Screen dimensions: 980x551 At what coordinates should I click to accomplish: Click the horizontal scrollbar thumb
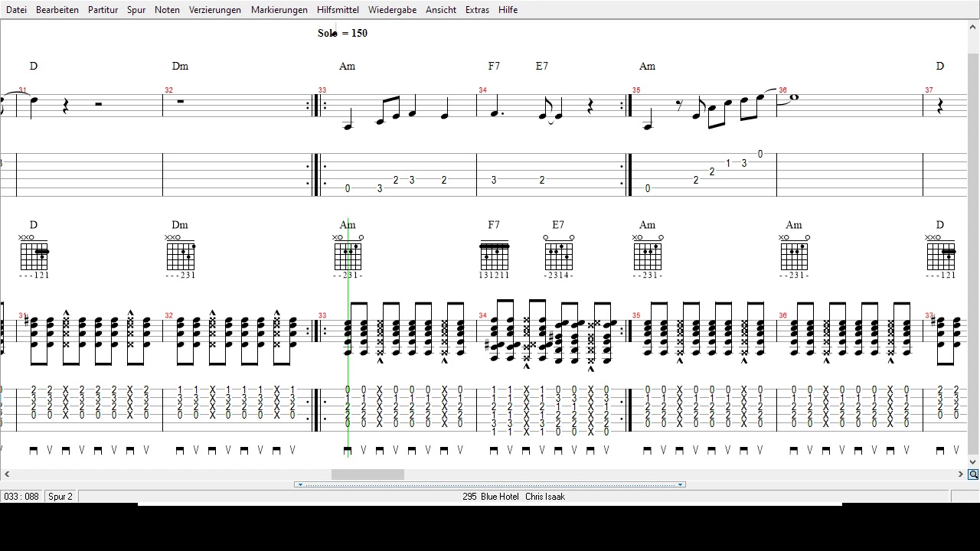[x=367, y=474]
